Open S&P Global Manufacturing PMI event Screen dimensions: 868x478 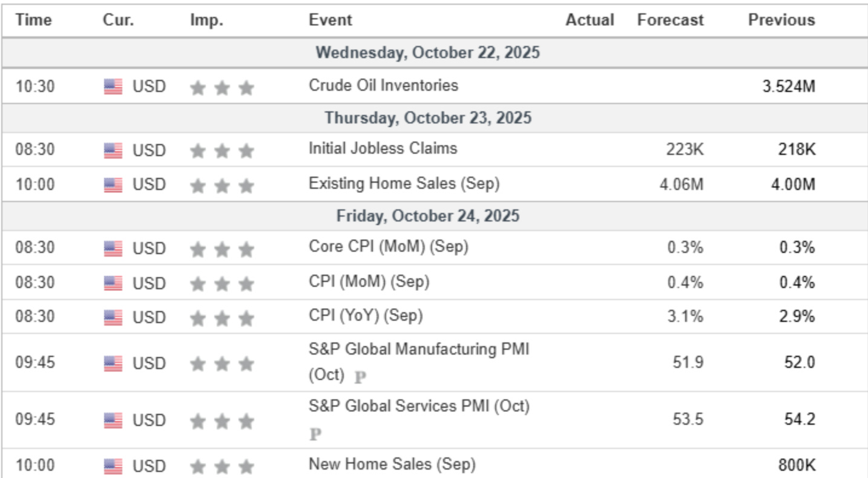pos(418,350)
